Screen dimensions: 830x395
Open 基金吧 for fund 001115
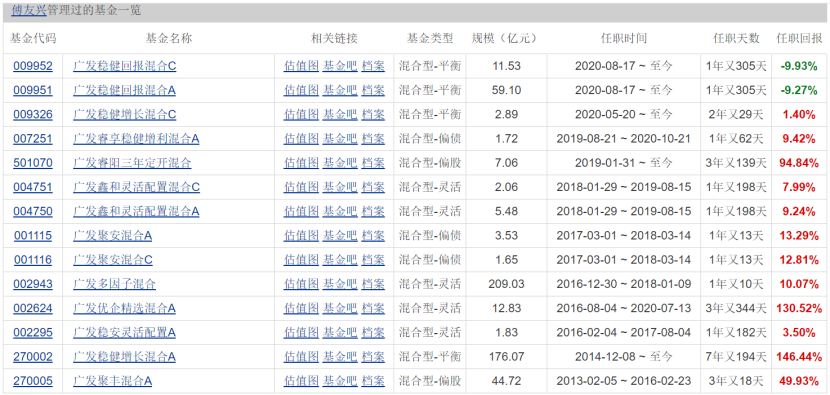pyautogui.click(x=340, y=236)
